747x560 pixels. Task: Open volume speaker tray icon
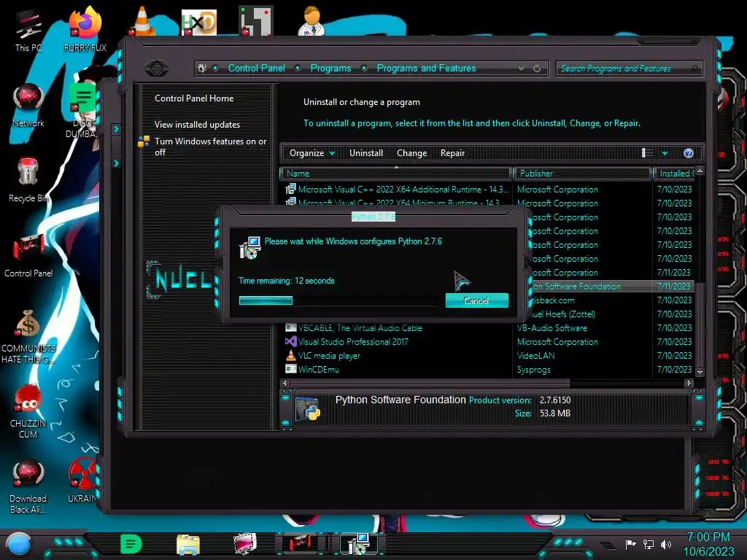[x=665, y=544]
